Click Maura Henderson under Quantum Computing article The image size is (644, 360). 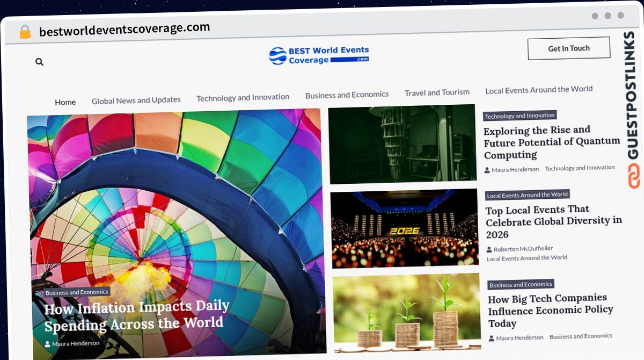click(x=515, y=169)
